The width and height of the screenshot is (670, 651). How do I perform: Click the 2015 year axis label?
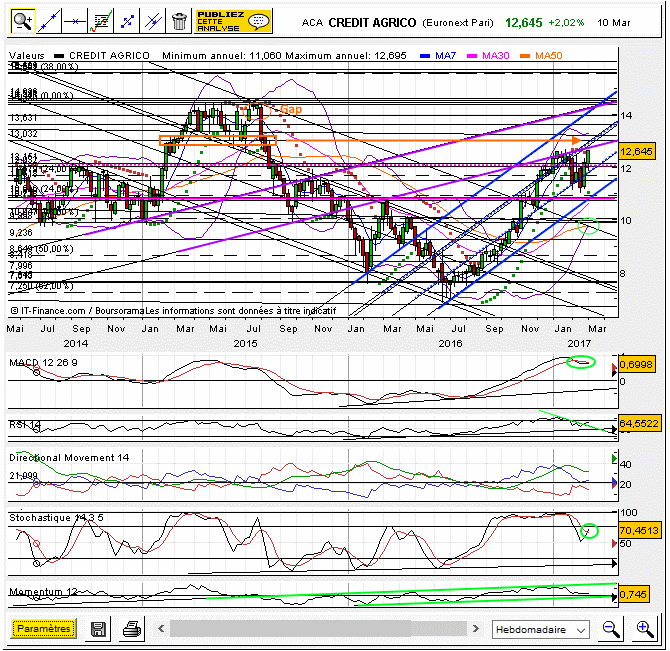pos(246,343)
